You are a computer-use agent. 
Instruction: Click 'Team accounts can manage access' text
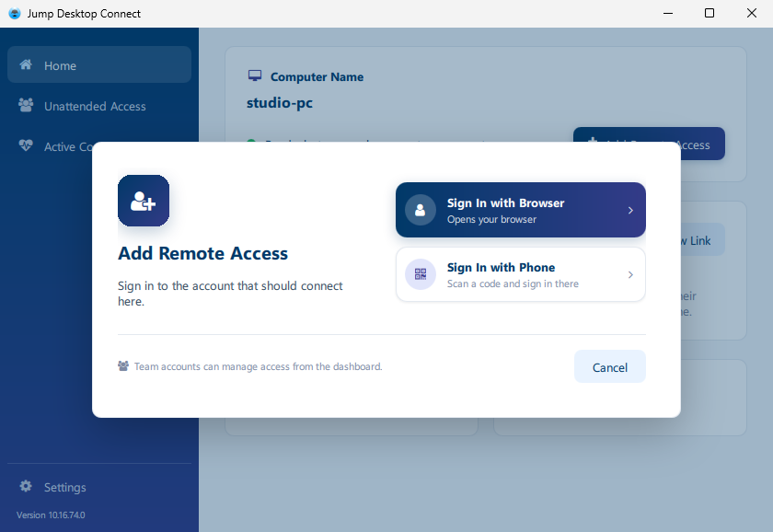pos(258,366)
